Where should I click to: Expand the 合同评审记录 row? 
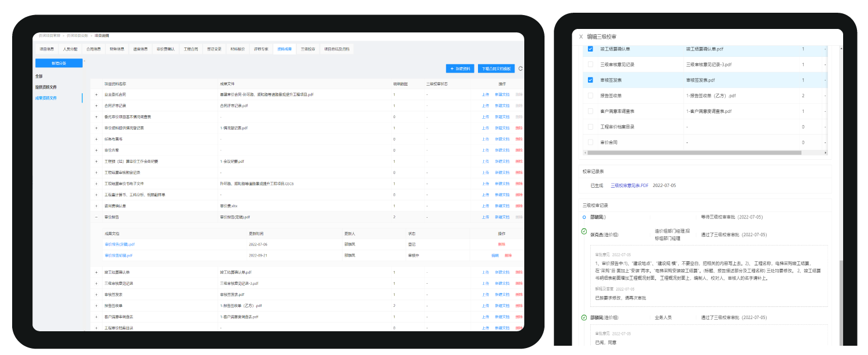click(96, 105)
